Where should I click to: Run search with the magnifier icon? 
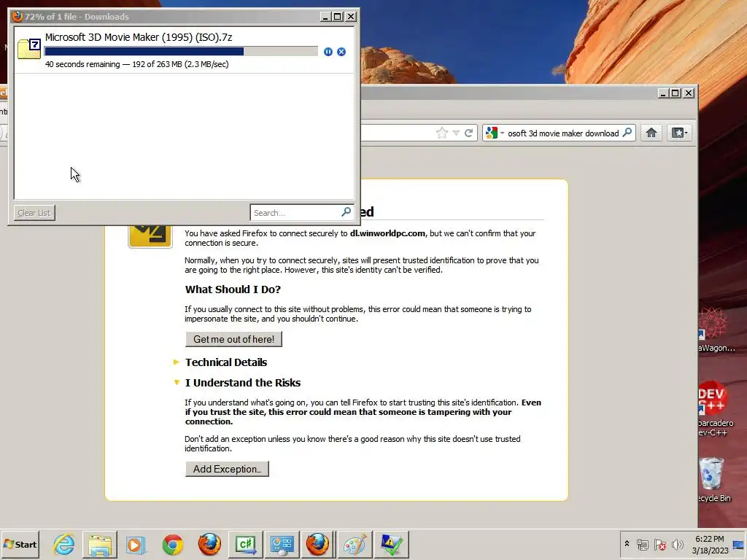627,133
